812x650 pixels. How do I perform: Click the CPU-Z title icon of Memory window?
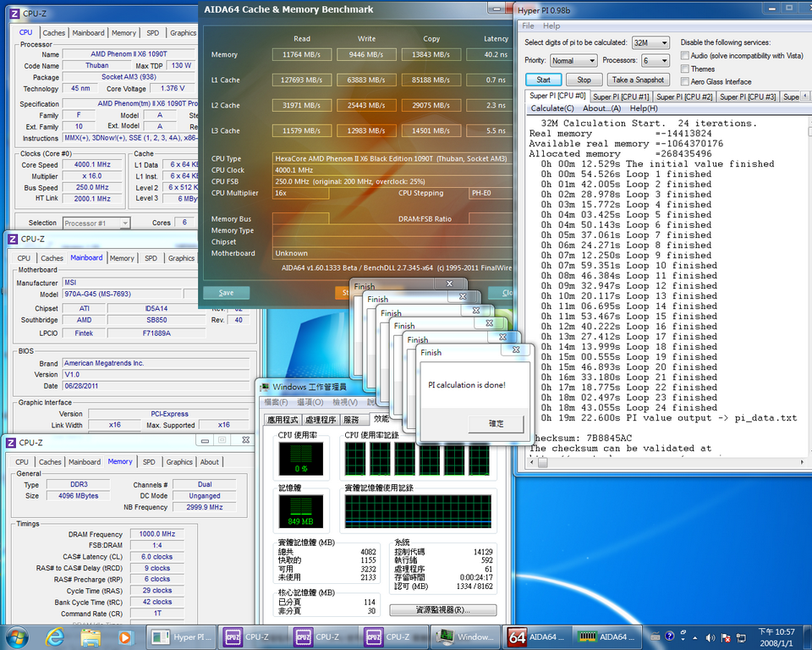tap(11, 443)
